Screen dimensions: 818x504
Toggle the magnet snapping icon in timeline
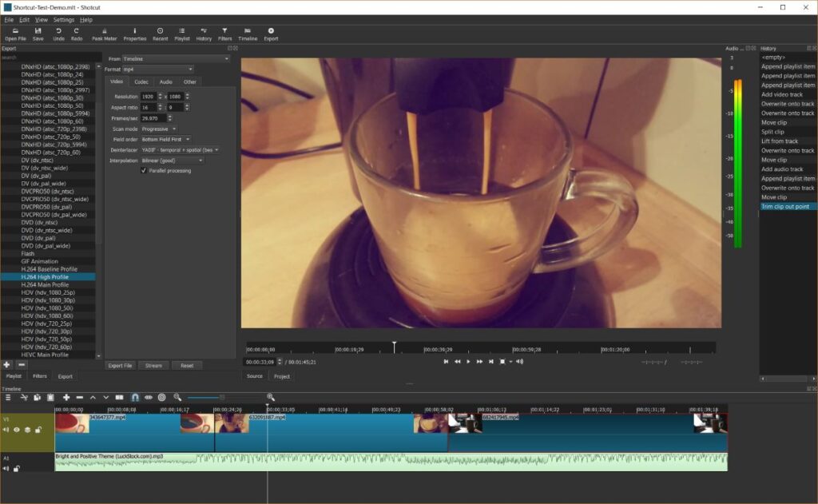pyautogui.click(x=134, y=397)
